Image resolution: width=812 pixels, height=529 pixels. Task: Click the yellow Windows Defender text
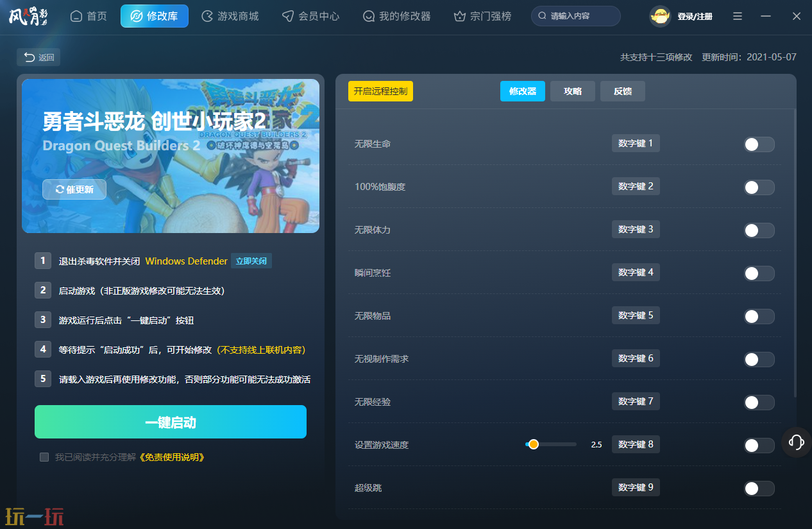click(187, 261)
